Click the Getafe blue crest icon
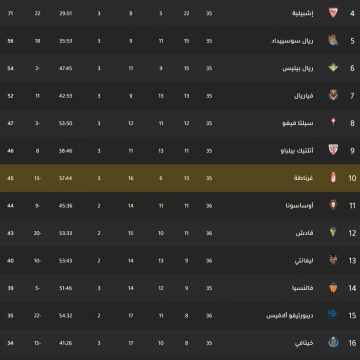This screenshot has width=360, height=360. (x=333, y=343)
